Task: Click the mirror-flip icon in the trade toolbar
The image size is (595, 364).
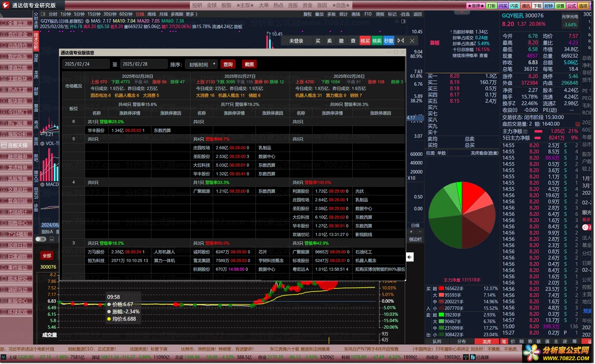Action: click(401, 41)
